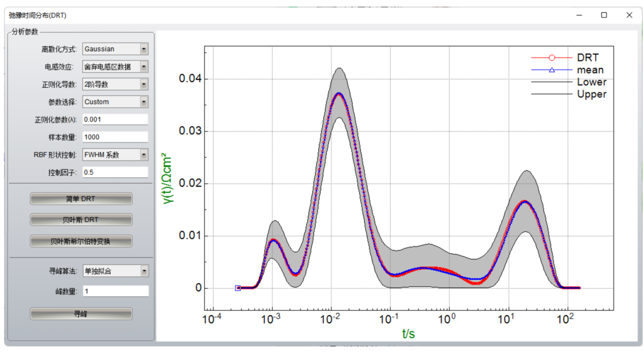Run the 贝叶斯 DRT analysis button

coord(81,220)
